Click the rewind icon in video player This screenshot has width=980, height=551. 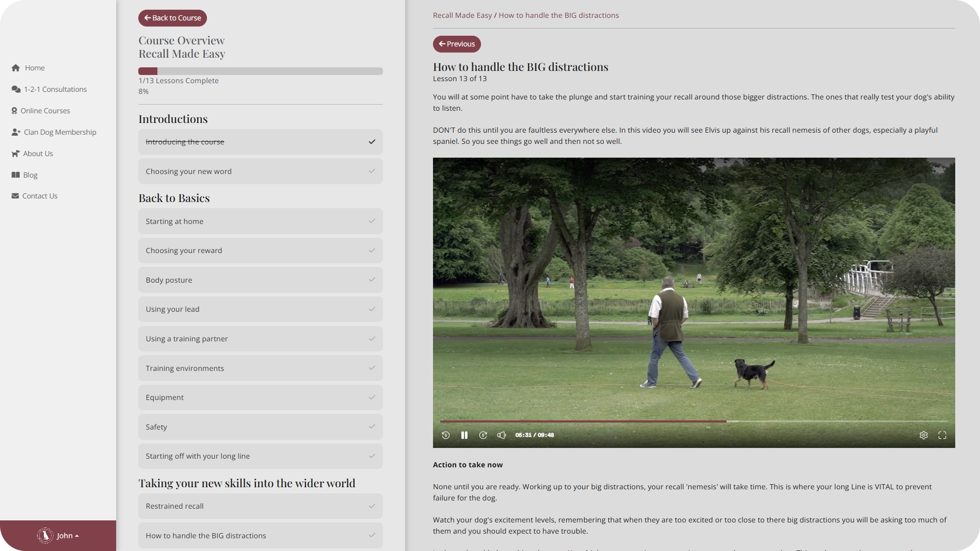pyautogui.click(x=446, y=435)
